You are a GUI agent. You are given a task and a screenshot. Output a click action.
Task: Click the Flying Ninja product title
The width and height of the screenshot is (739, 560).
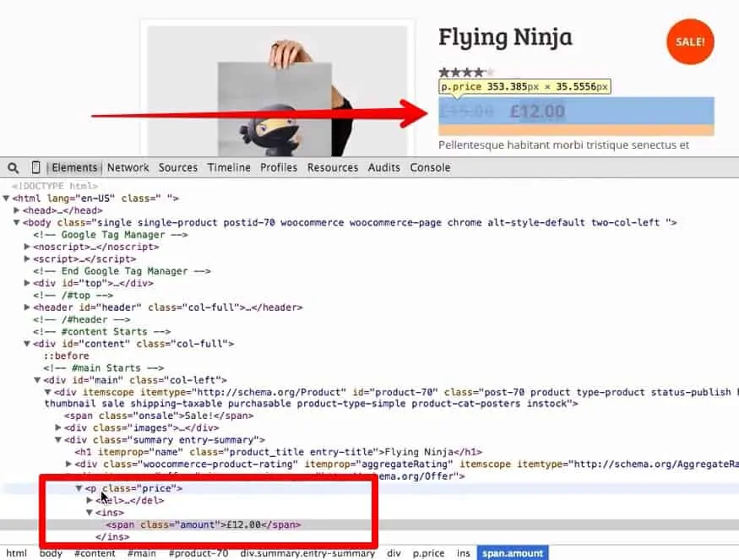coord(504,38)
